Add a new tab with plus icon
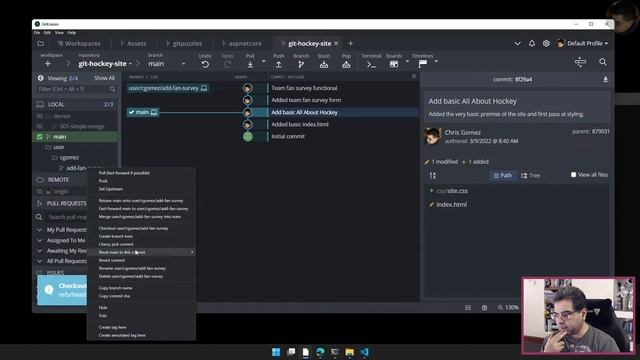The image size is (640, 360). 350,43
